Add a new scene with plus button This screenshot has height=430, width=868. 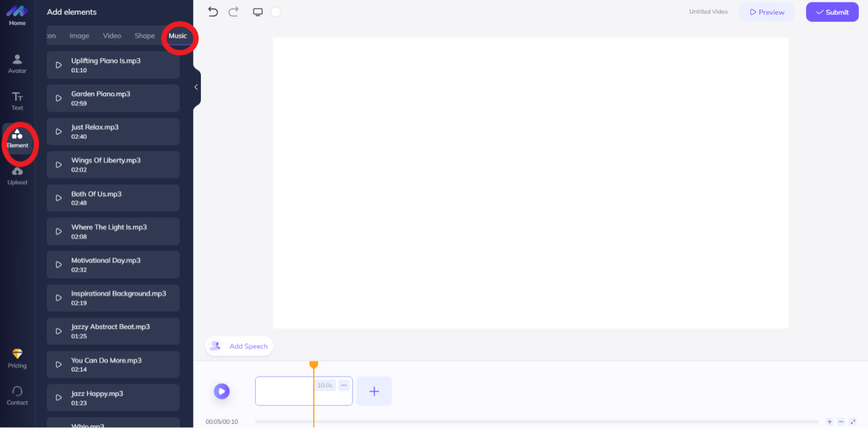pyautogui.click(x=374, y=391)
